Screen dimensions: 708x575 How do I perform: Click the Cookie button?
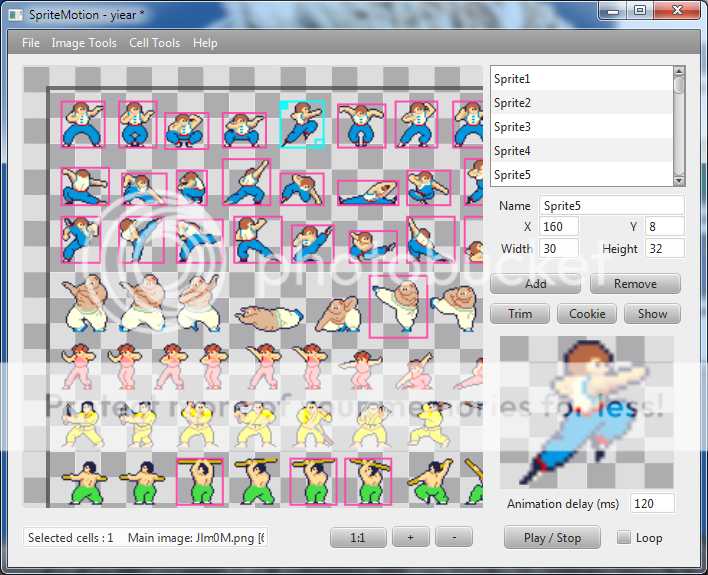coord(587,313)
